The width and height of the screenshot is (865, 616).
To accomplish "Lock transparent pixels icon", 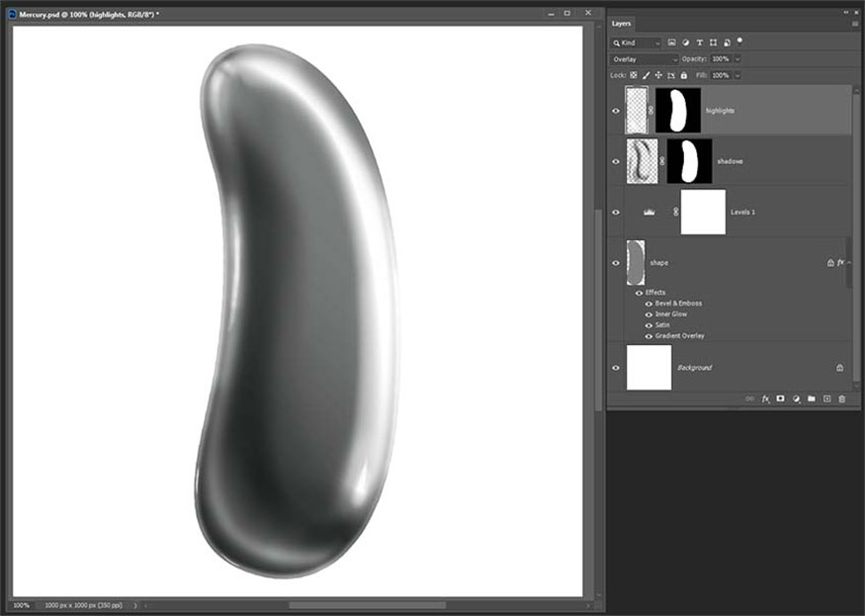I will [634, 75].
